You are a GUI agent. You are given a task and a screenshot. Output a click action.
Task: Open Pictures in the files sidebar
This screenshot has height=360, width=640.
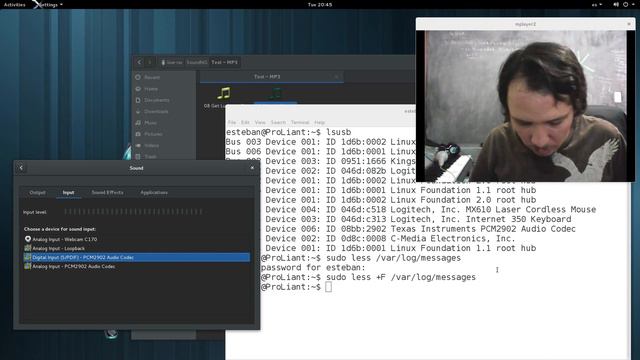153,134
